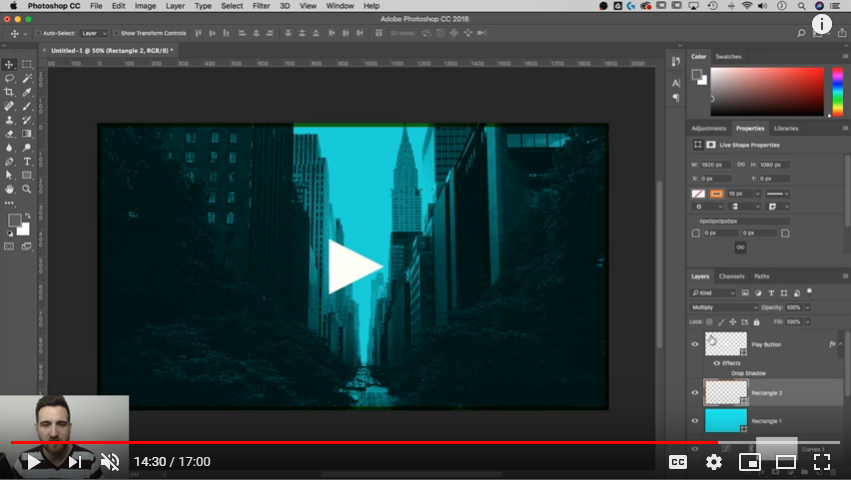This screenshot has height=480, width=851.
Task: Open the Multiply blend mode dropdown
Action: coord(724,307)
